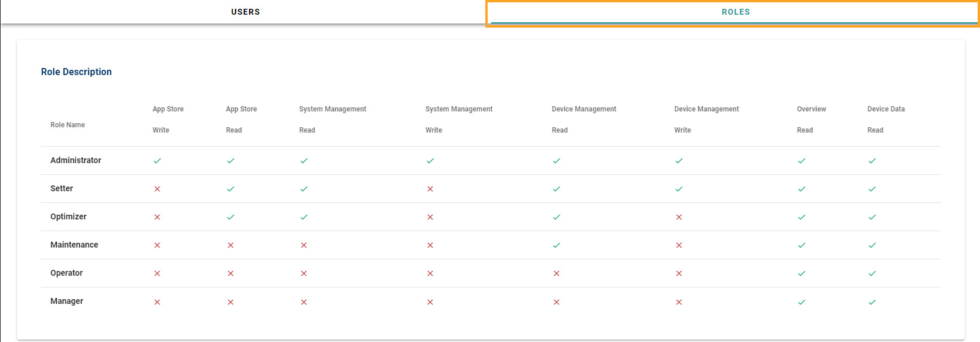
Task: Click Maintenance's Device Management Read checkmark
Action: pyautogui.click(x=556, y=245)
